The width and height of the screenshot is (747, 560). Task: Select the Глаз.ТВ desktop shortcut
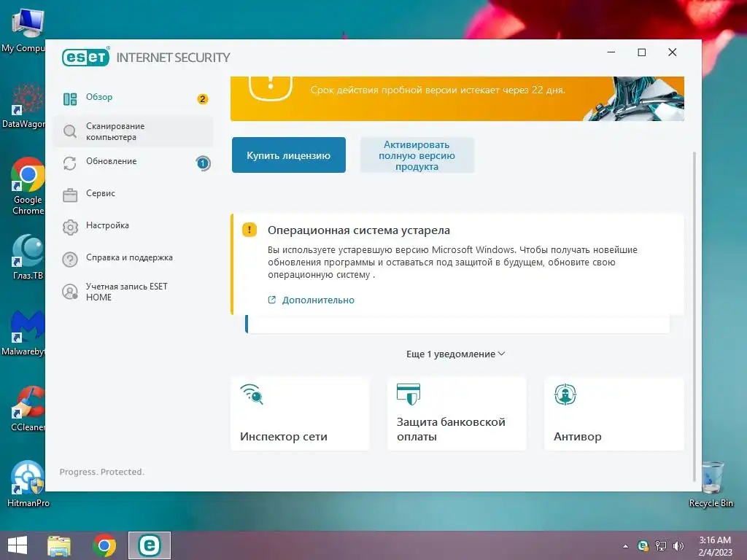pyautogui.click(x=28, y=257)
